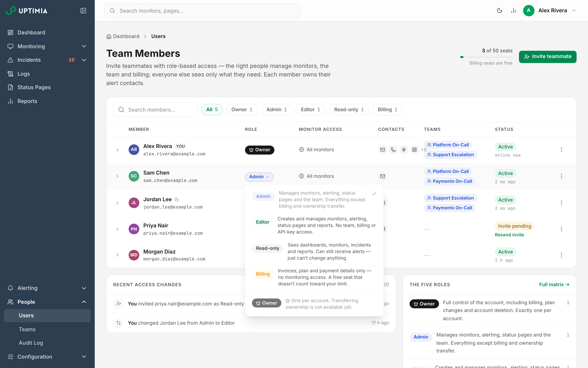Viewport: 588px width, 368px height.
Task: Click Resend invite for Priya Nair
Action: pyautogui.click(x=509, y=235)
